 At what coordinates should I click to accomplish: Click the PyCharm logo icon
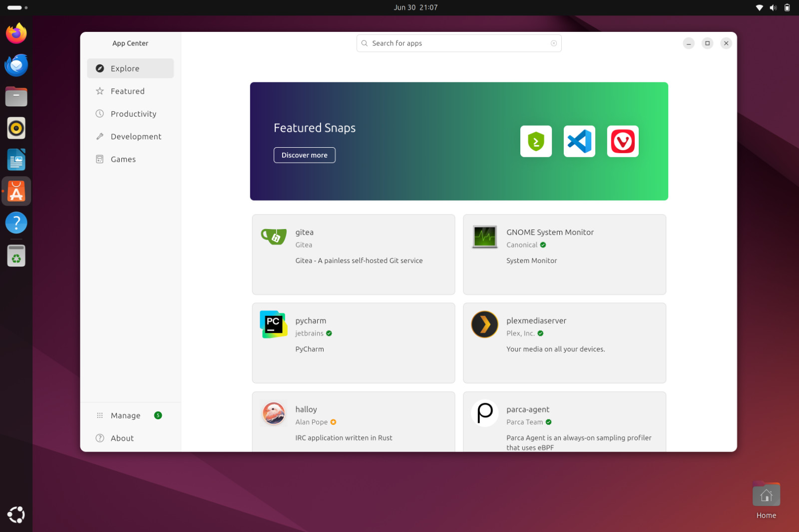coord(274,324)
